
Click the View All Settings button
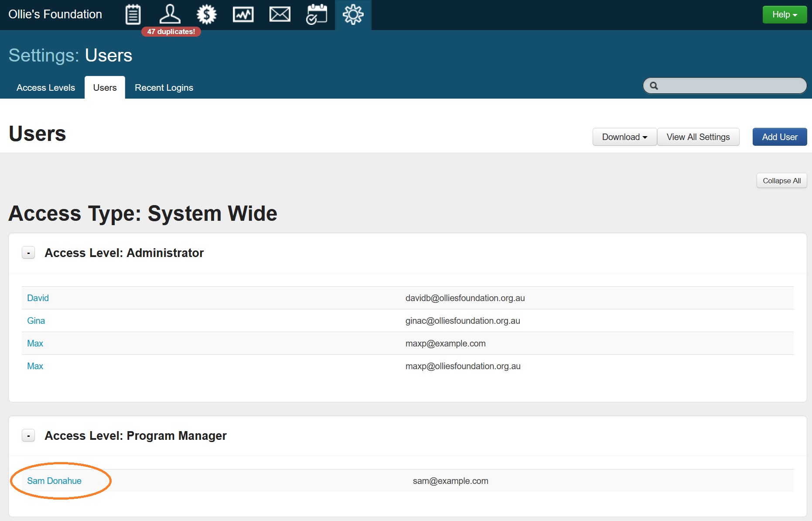tap(698, 137)
